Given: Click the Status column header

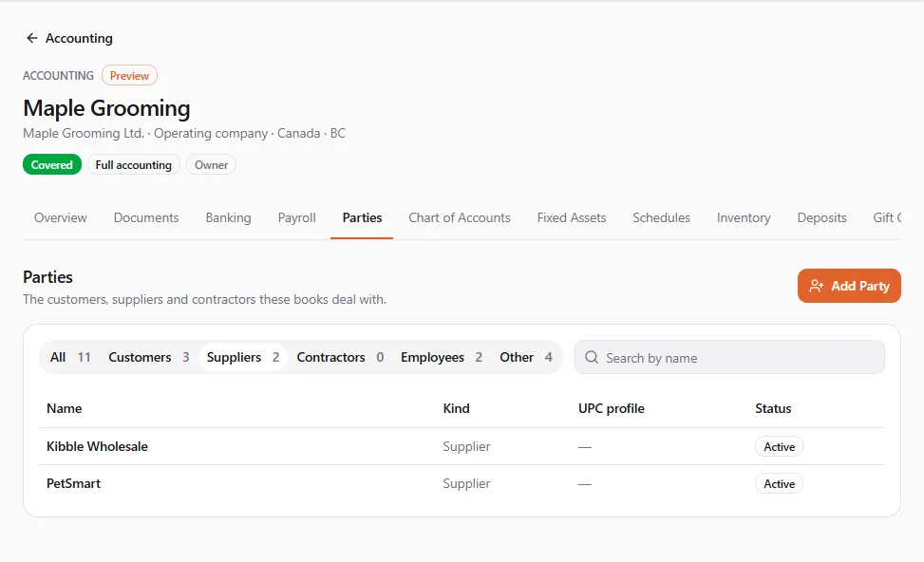Looking at the screenshot, I should (x=773, y=409).
